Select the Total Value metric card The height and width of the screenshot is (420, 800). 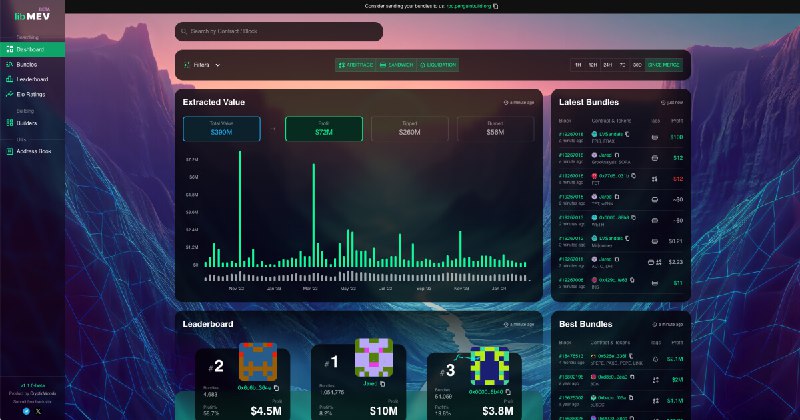[x=221, y=129]
